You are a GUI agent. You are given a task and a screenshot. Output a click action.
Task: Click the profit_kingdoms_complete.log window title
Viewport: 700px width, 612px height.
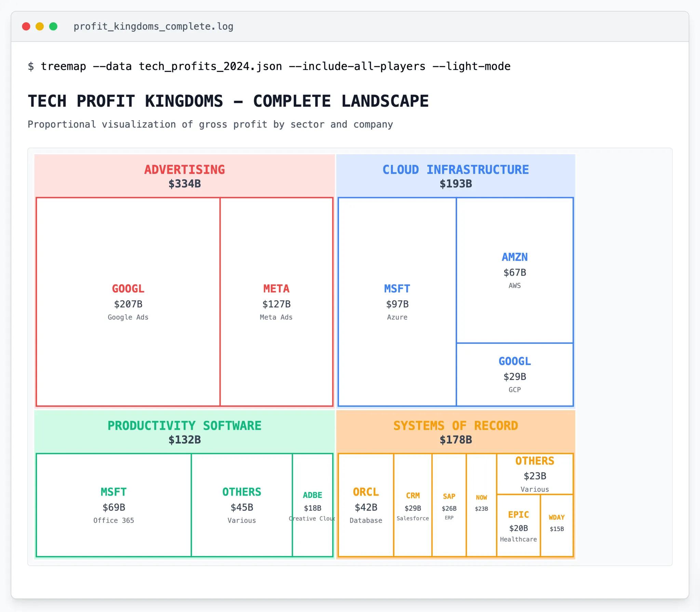(153, 26)
